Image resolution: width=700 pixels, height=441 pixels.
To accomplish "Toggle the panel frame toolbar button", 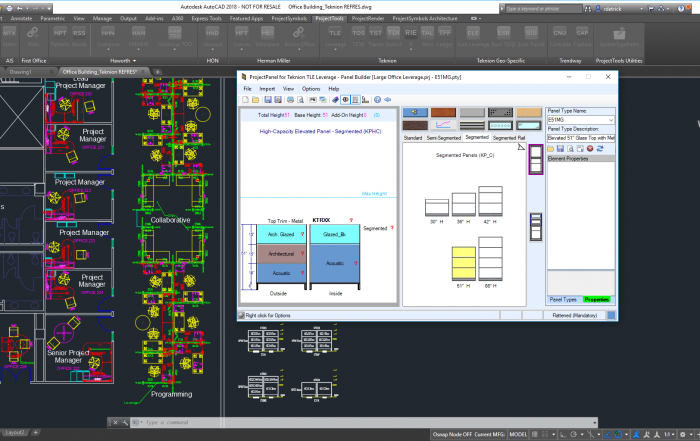I will point(355,100).
